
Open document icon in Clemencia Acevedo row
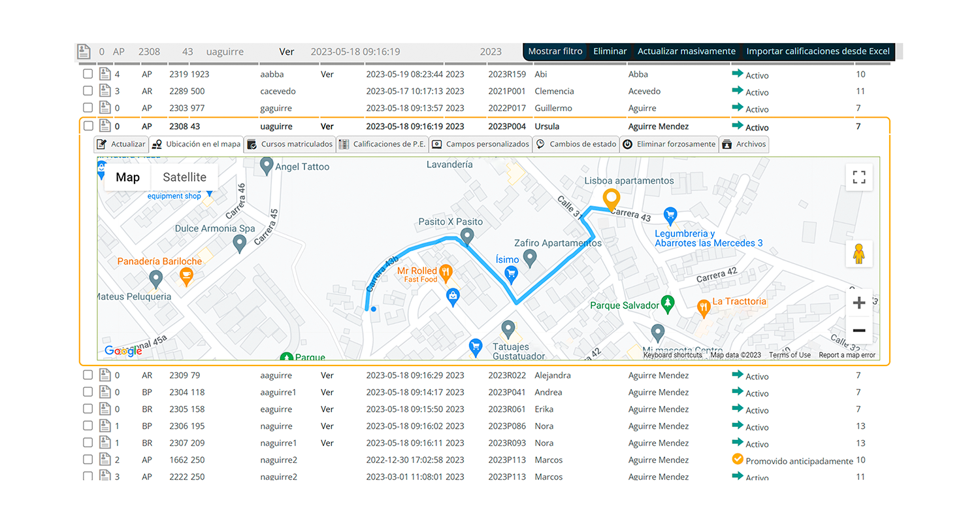pyautogui.click(x=105, y=91)
